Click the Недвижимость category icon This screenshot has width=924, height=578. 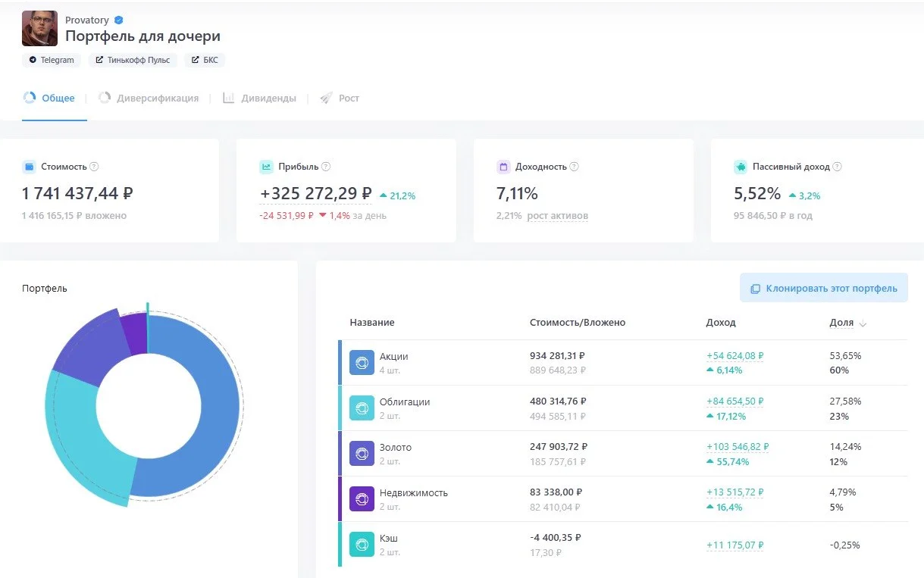click(362, 499)
